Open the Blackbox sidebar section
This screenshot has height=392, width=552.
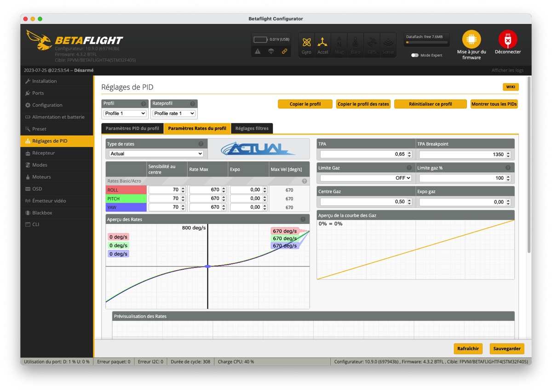click(57, 213)
